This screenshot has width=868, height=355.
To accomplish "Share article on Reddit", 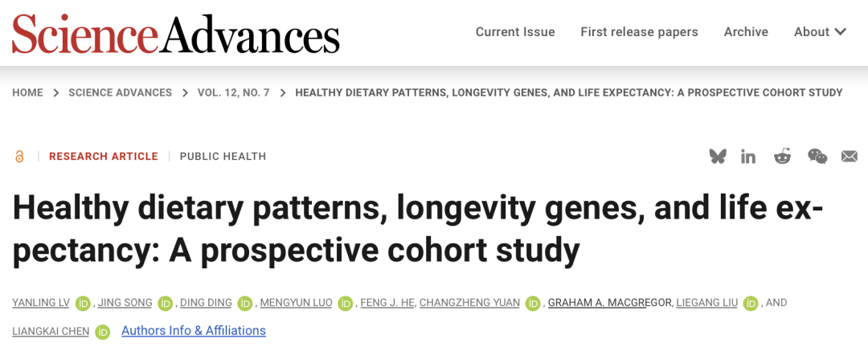I will click(782, 157).
